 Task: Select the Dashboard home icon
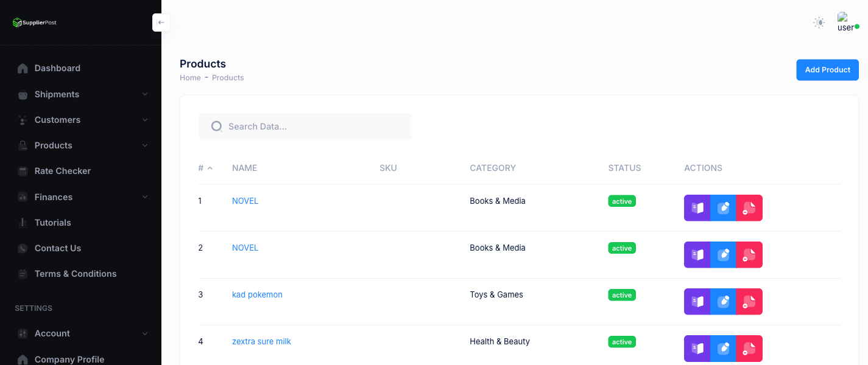22,68
